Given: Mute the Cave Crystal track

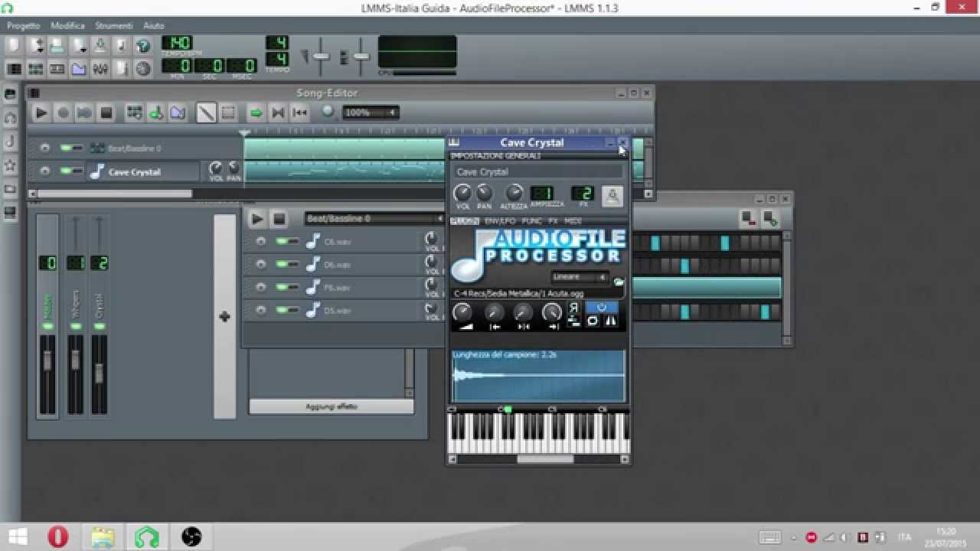Looking at the screenshot, I should point(67,171).
